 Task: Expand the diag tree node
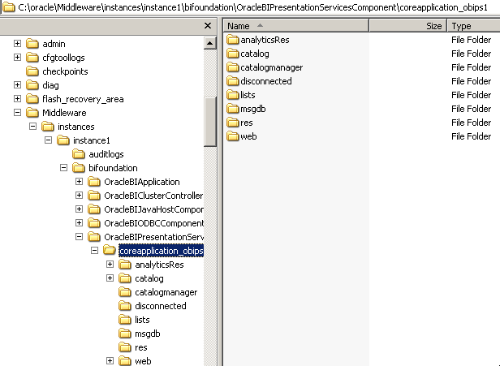17,85
